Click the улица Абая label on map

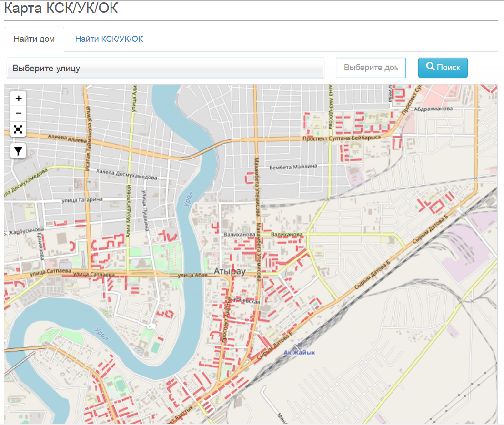[x=192, y=275]
